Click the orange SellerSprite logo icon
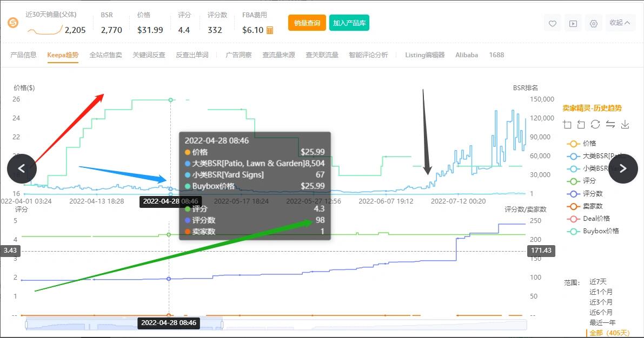This screenshot has width=644, height=338. click(x=13, y=23)
